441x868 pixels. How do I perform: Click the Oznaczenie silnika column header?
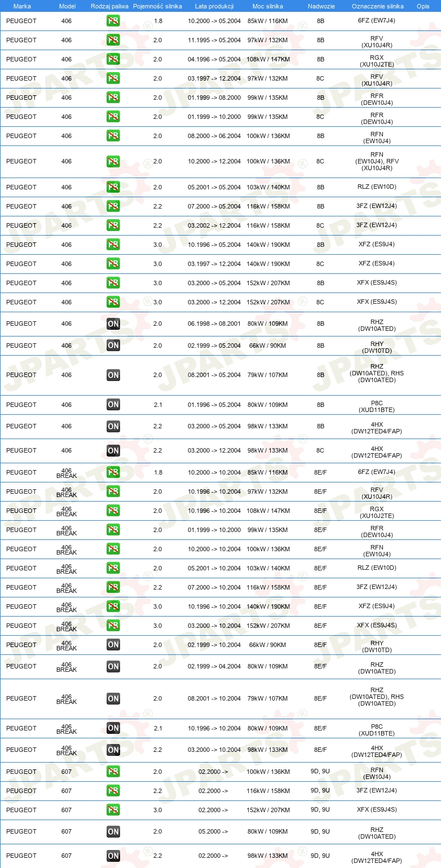coord(377,6)
